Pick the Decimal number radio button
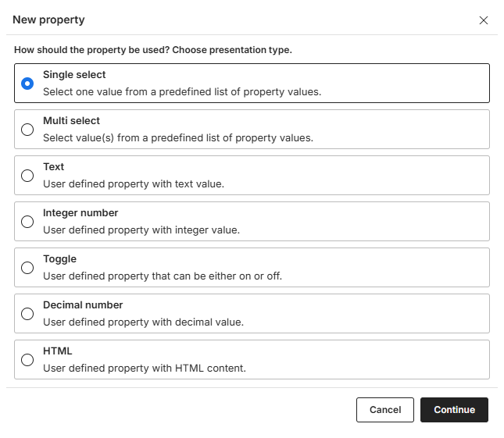The height and width of the screenshot is (438, 504). pyautogui.click(x=27, y=314)
